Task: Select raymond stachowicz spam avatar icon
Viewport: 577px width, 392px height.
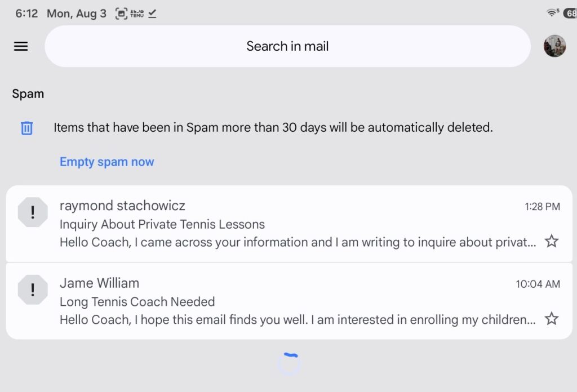Action: click(33, 212)
